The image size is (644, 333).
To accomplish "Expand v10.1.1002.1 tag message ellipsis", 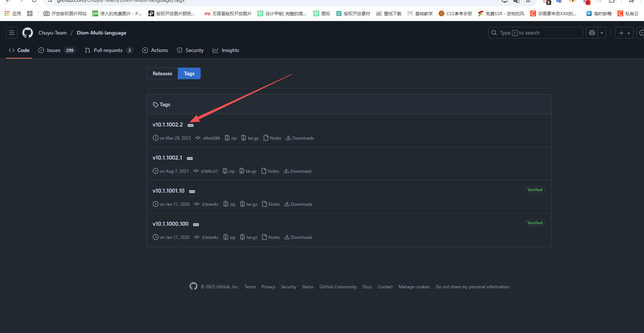I will pyautogui.click(x=190, y=158).
